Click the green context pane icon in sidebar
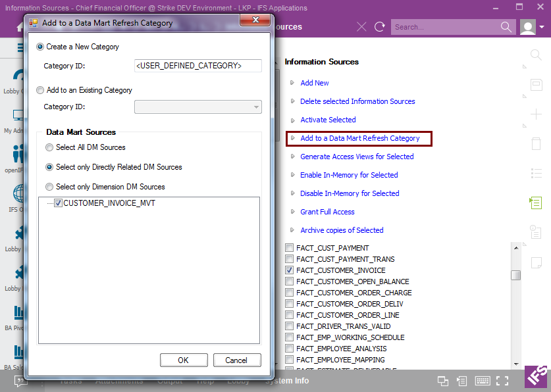The width and height of the screenshot is (551, 392). [536, 203]
